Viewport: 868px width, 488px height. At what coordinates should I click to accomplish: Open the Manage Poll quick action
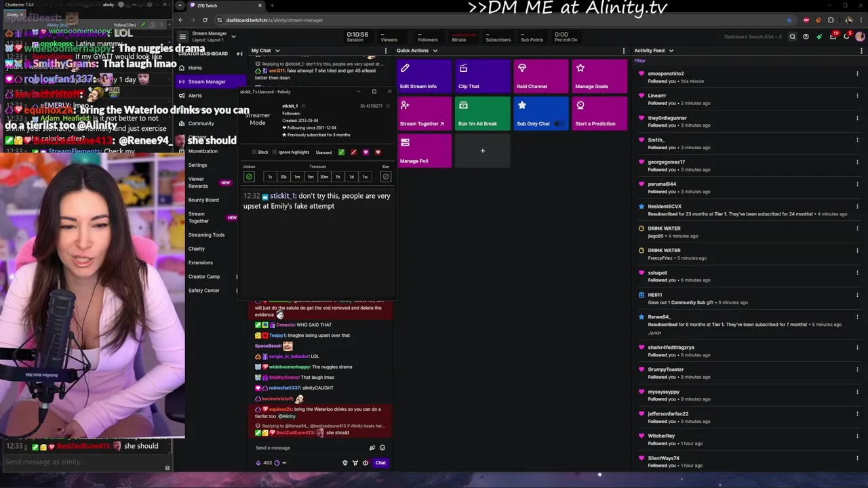pyautogui.click(x=424, y=150)
